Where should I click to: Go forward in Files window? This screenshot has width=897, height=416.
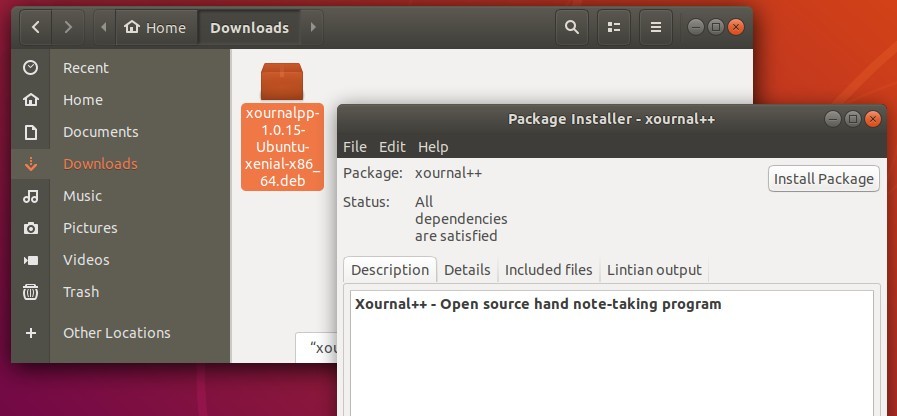68,27
